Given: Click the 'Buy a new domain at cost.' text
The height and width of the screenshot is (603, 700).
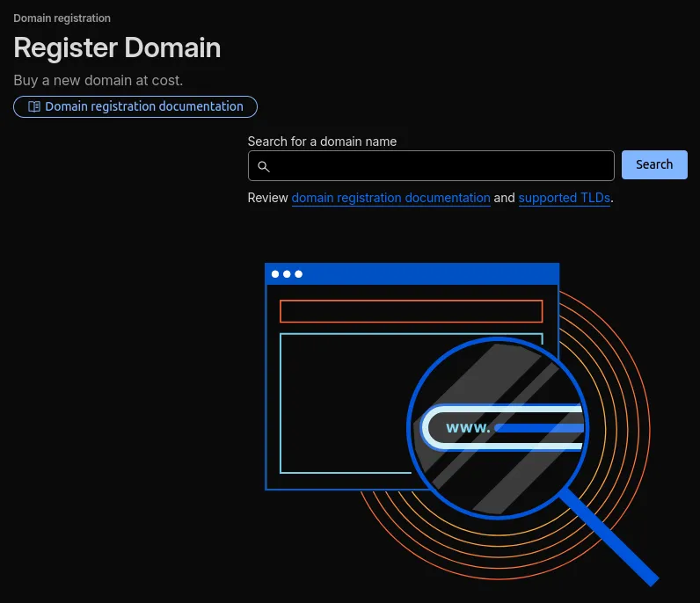Looking at the screenshot, I should point(98,80).
